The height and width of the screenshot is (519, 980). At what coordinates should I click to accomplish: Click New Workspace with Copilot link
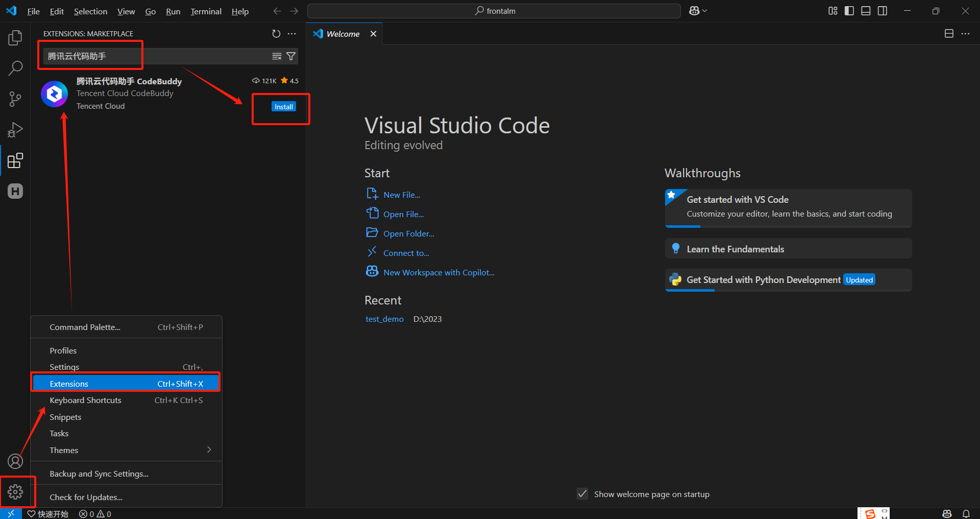439,272
